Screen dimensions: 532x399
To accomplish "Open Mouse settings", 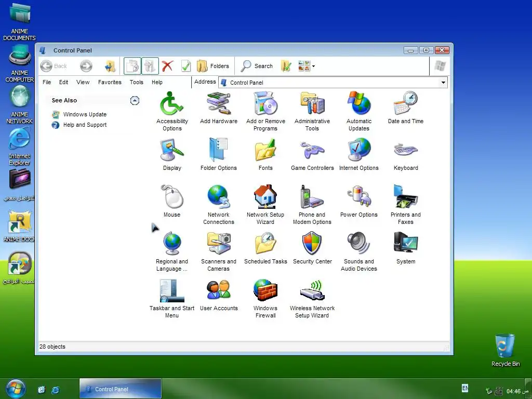I will tap(171, 201).
